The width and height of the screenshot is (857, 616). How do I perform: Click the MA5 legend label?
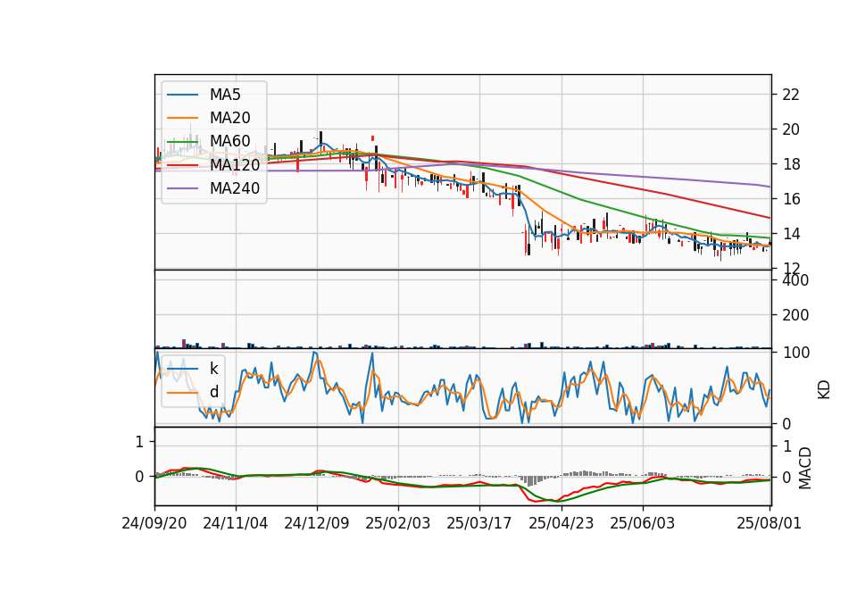225,95
